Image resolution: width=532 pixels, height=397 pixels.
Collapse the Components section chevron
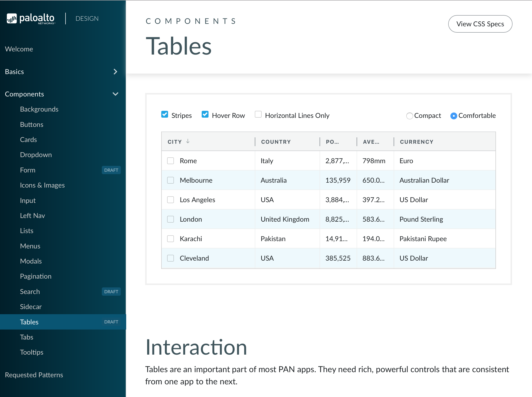coord(115,94)
